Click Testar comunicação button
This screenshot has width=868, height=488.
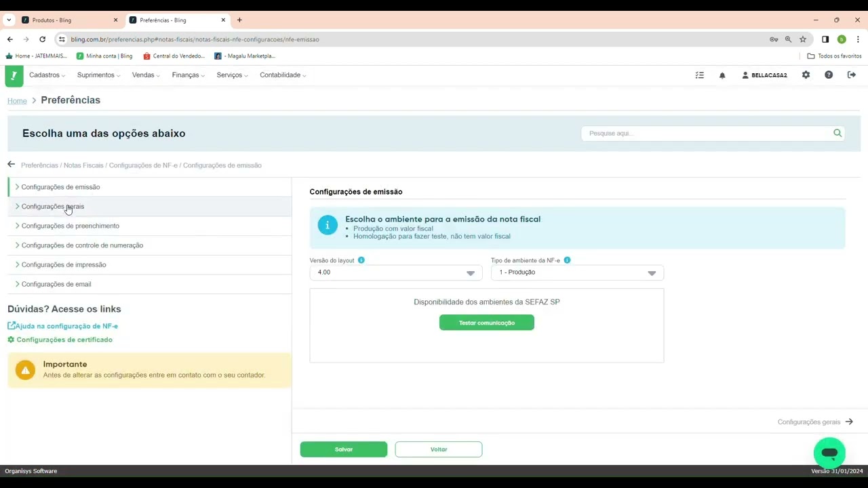coord(487,323)
